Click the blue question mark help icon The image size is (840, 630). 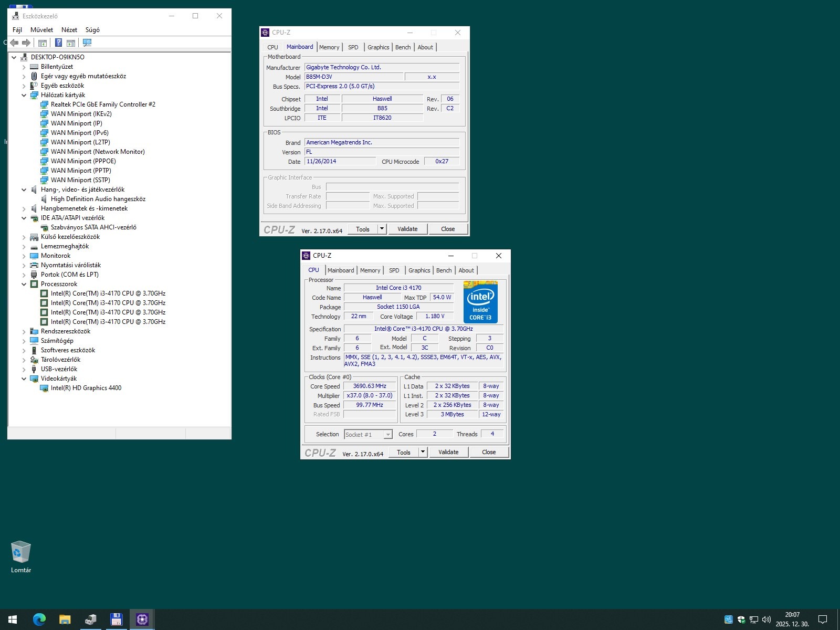click(x=59, y=43)
